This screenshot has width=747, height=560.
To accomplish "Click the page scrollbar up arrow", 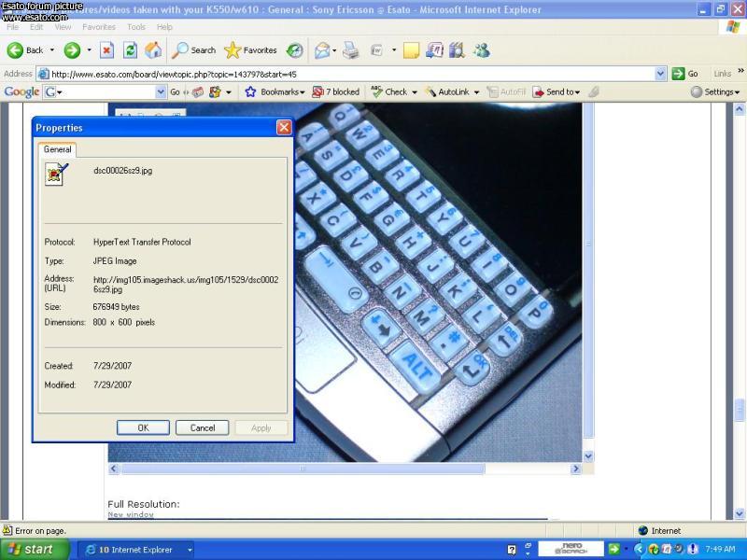I will 740,109.
